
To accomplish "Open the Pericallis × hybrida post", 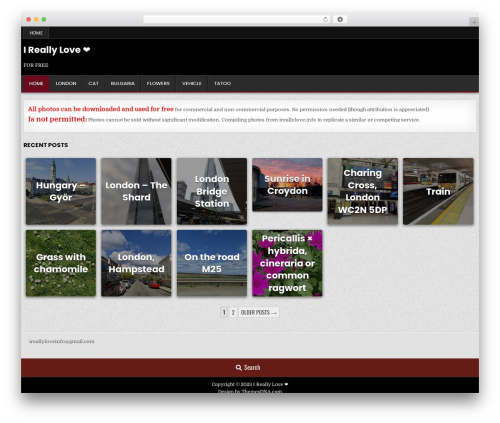I will 287,263.
